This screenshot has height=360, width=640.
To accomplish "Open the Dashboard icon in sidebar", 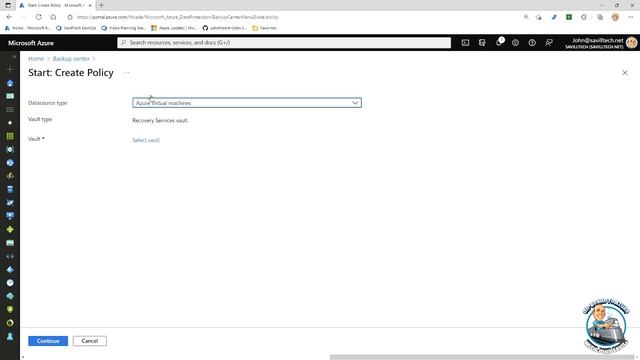I will (10, 96).
